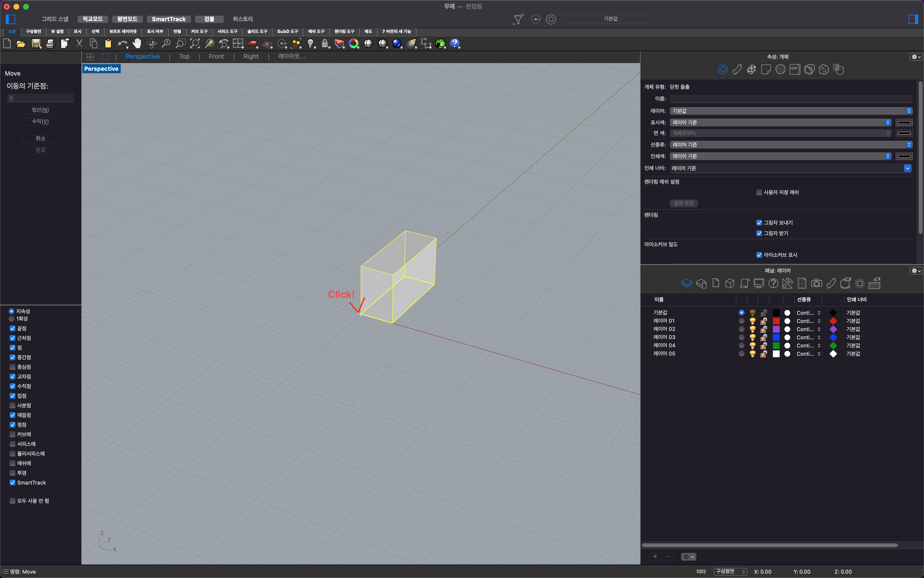Toggle the 끝점 osnap checkbox
The image size is (924, 578).
[13, 328]
